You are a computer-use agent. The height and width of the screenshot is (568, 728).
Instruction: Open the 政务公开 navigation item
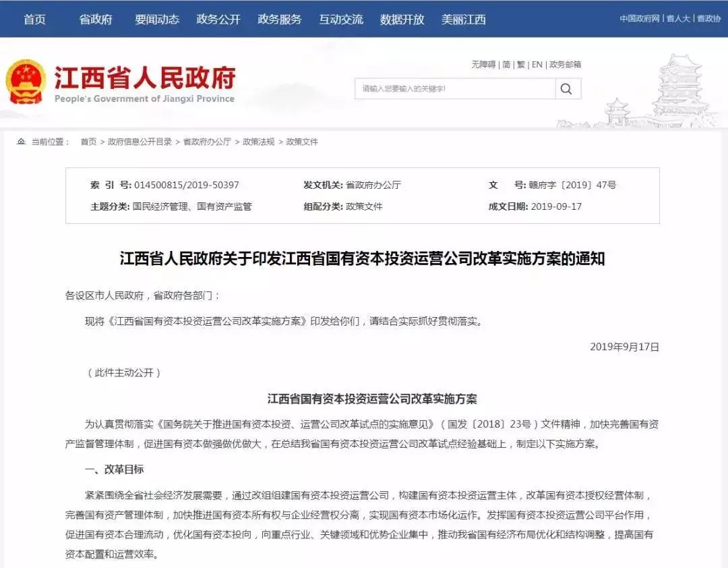(x=218, y=20)
